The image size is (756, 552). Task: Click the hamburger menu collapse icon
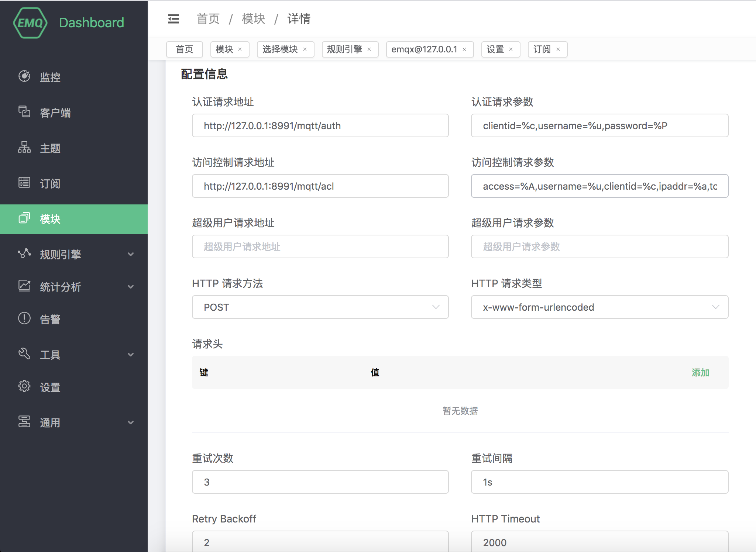pos(173,19)
